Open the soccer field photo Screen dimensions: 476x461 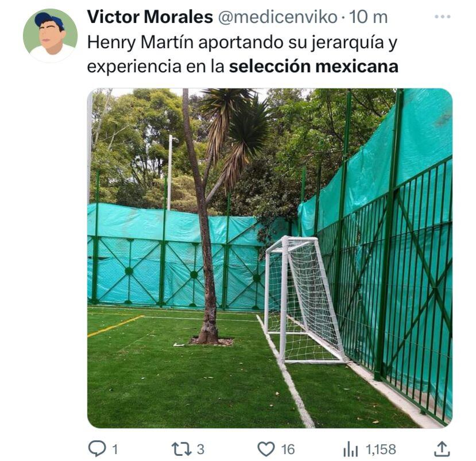269,258
